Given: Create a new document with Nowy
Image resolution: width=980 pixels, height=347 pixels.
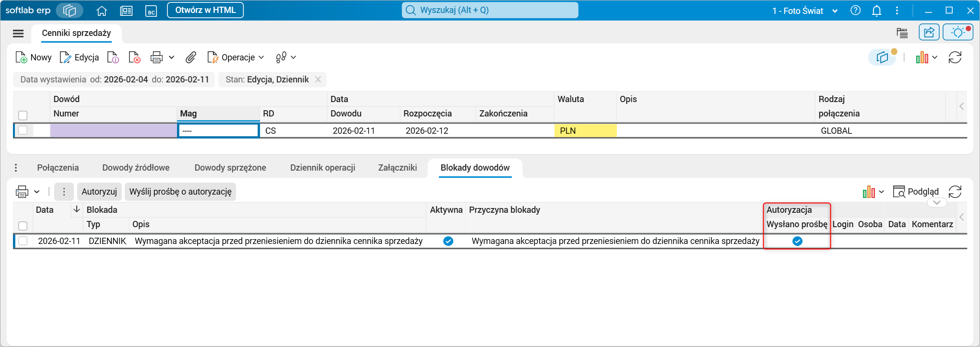Looking at the screenshot, I should click(34, 58).
